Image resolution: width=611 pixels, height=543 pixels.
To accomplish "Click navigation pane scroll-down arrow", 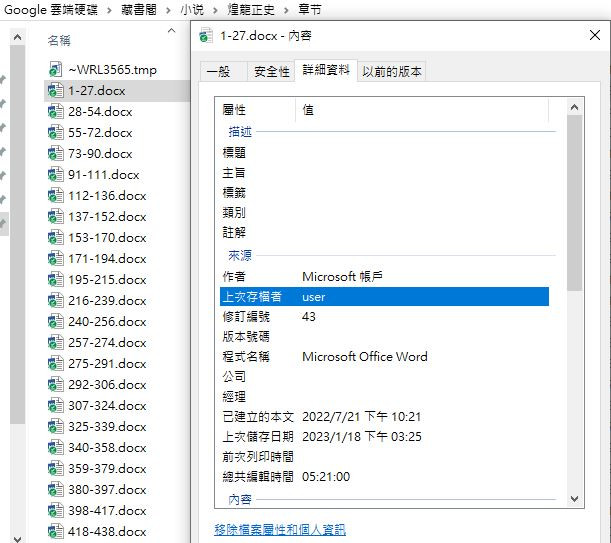I will pyautogui.click(x=17, y=539).
